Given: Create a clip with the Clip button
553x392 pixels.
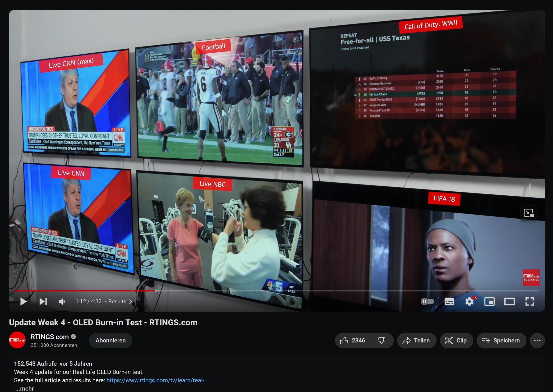Looking at the screenshot, I should pyautogui.click(x=456, y=340).
